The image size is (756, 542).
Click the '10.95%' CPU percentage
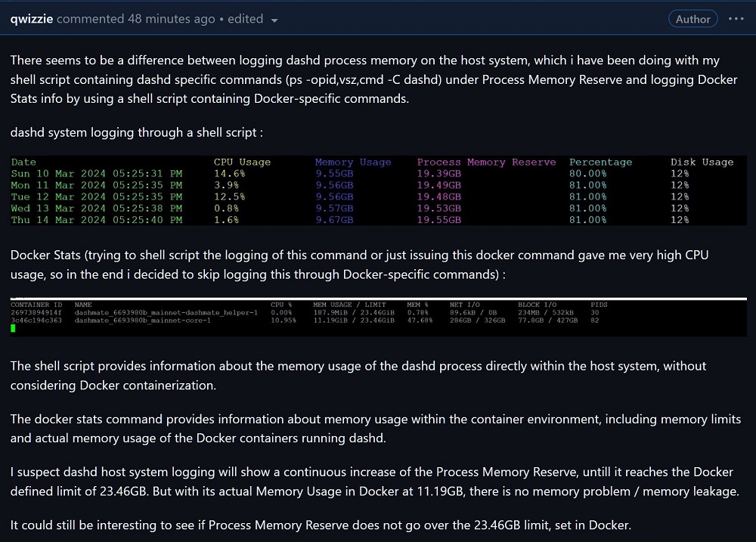(x=283, y=321)
